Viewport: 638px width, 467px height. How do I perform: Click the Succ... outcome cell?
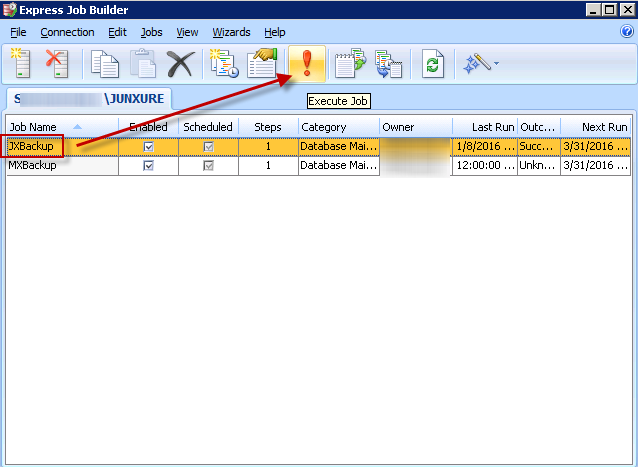[539, 146]
